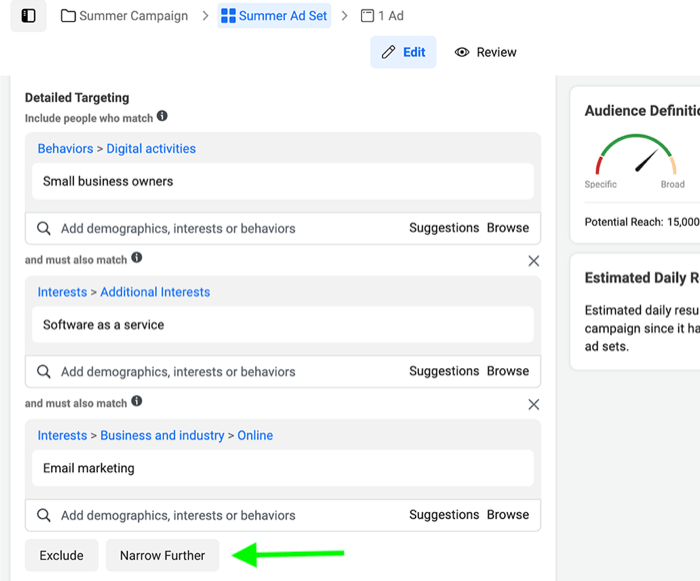700x581 pixels.
Task: Click the Edit tab
Action: coord(403,52)
